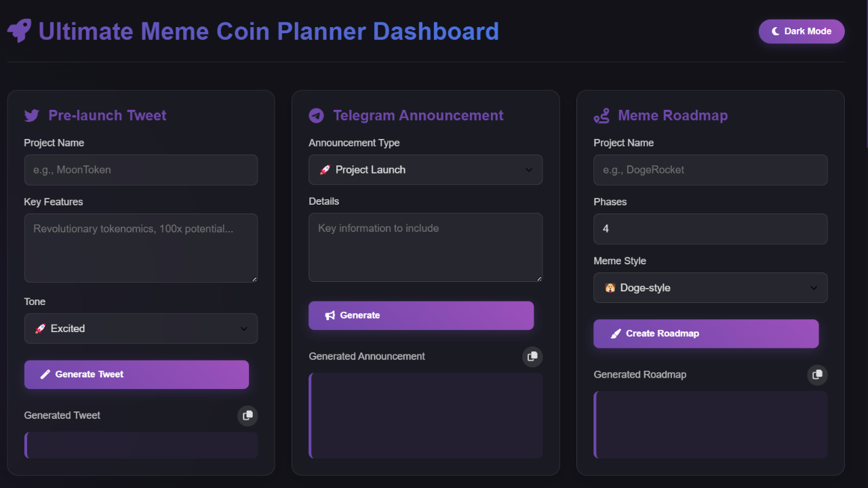Viewport: 868px width, 488px height.
Task: Click the Meme Roadmap route icon
Action: pyautogui.click(x=601, y=116)
